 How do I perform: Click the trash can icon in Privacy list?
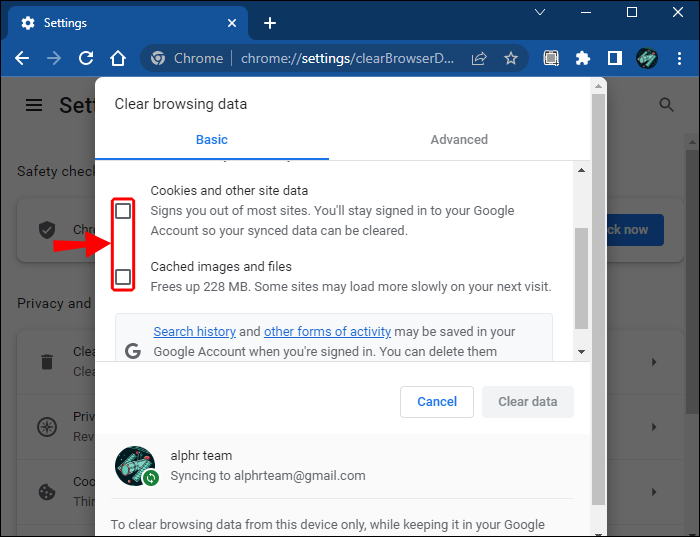47,362
